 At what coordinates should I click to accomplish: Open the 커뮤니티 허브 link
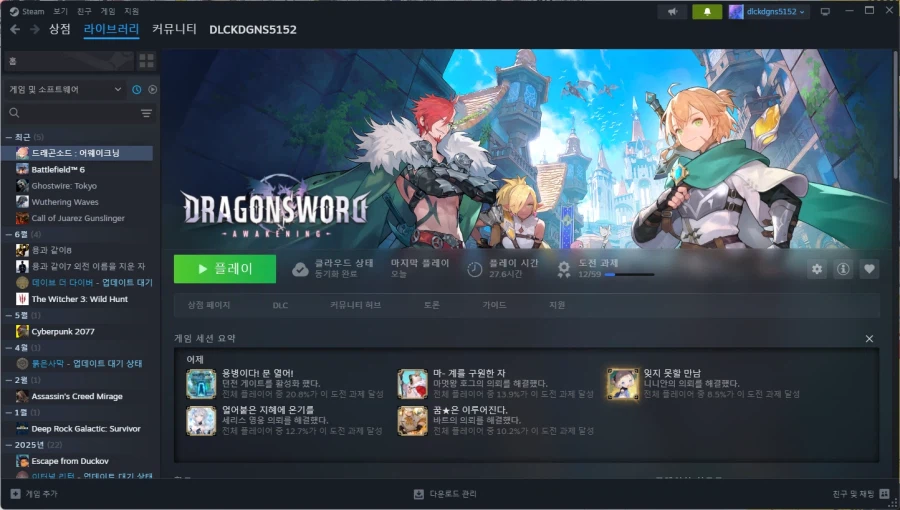(x=355, y=305)
